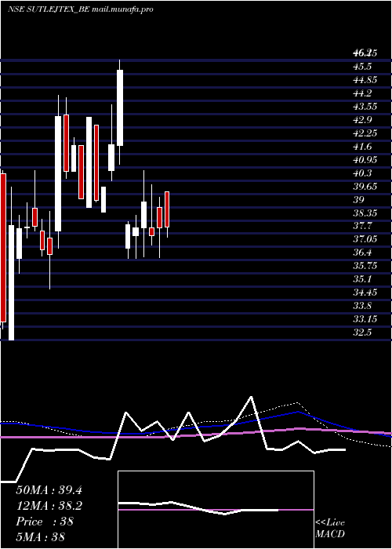Click the 'NSE SUTLEJTEX_BE mail.munafa.pro' chart title
This screenshot has height=549, width=392.
coord(81,9)
